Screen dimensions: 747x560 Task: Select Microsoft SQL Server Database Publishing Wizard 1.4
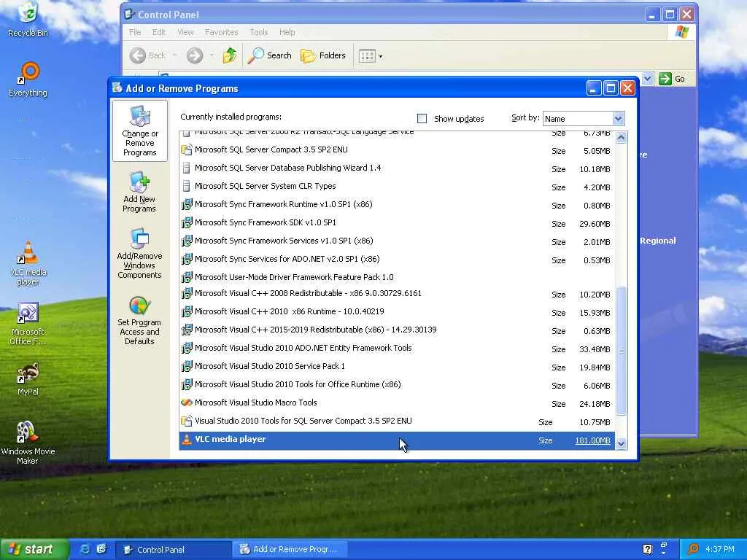[x=397, y=168]
